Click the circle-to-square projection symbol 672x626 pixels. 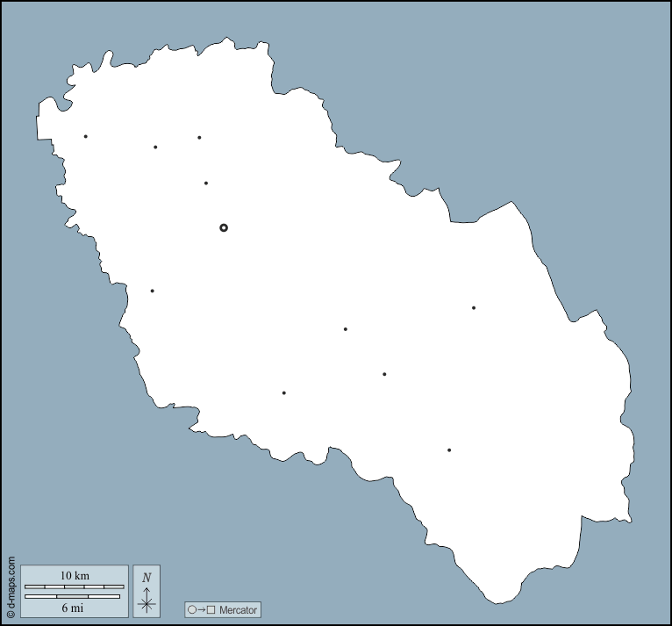[x=200, y=609]
